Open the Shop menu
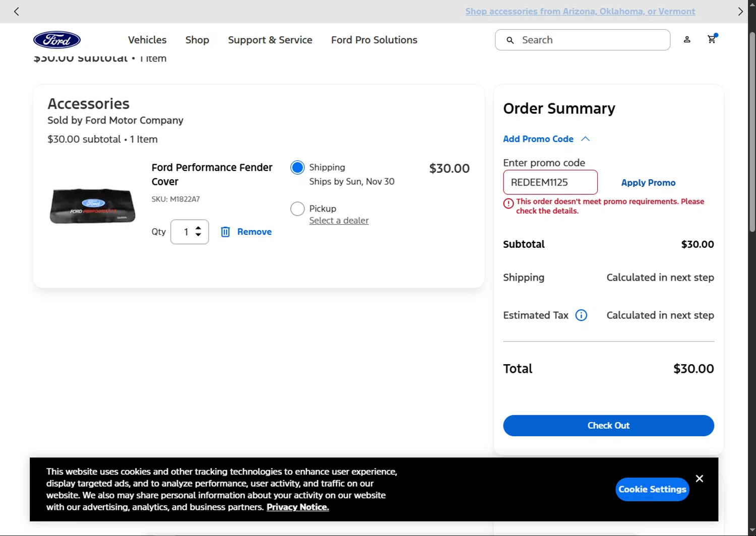 pyautogui.click(x=197, y=40)
